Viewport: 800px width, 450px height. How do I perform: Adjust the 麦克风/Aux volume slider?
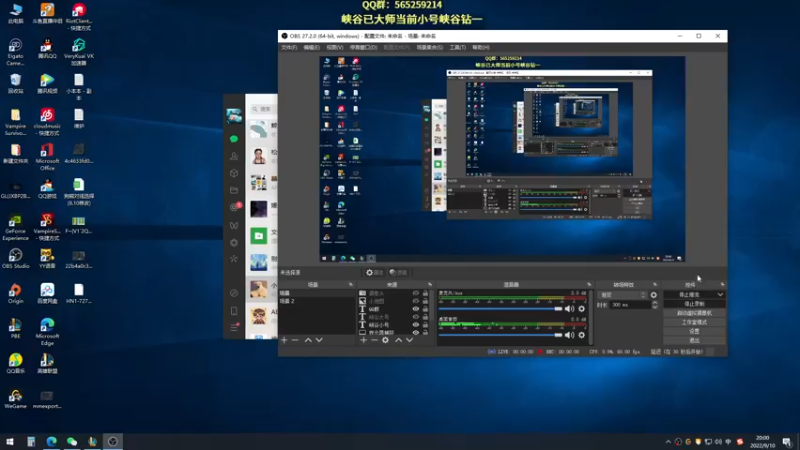coord(500,309)
